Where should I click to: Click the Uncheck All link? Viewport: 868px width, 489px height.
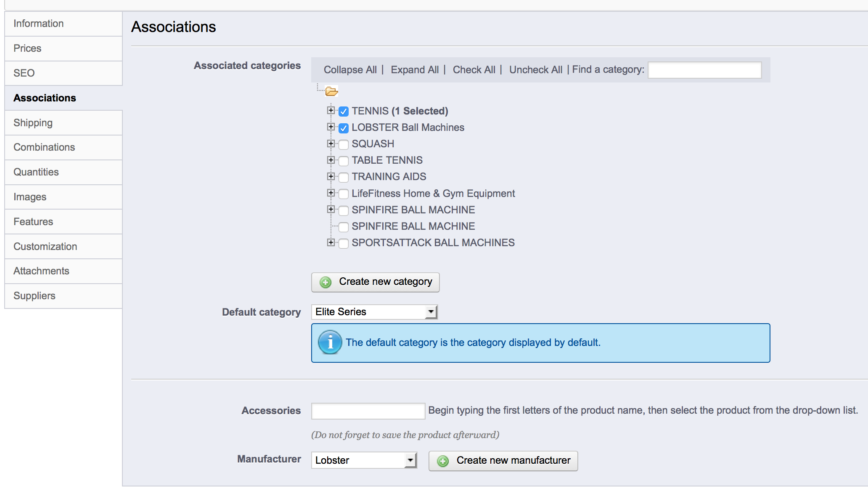pyautogui.click(x=535, y=70)
